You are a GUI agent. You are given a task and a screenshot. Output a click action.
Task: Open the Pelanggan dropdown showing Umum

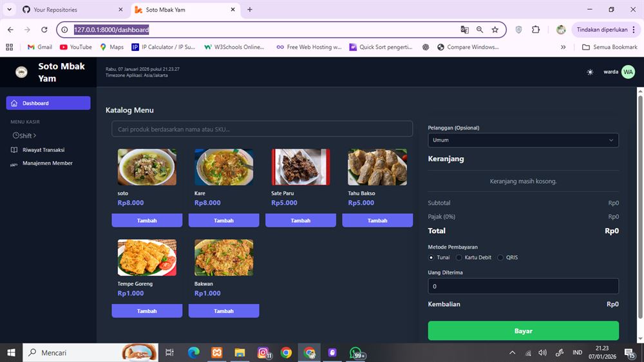[523, 140]
